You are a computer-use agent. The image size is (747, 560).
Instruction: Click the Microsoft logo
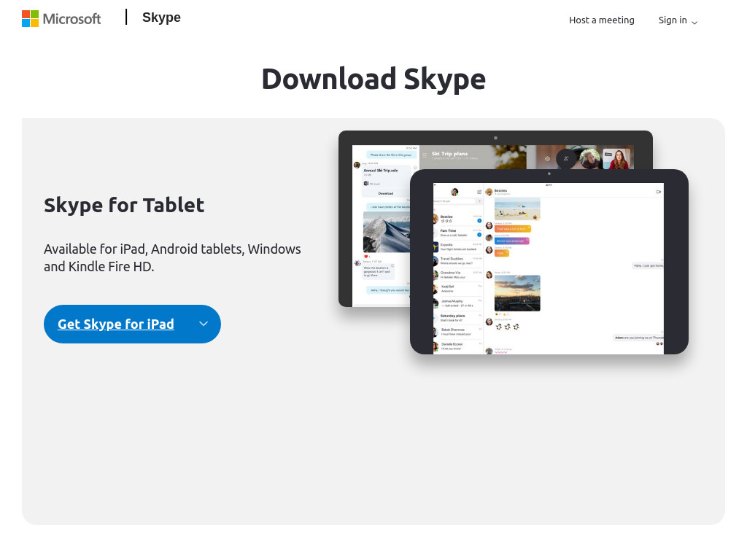[61, 18]
